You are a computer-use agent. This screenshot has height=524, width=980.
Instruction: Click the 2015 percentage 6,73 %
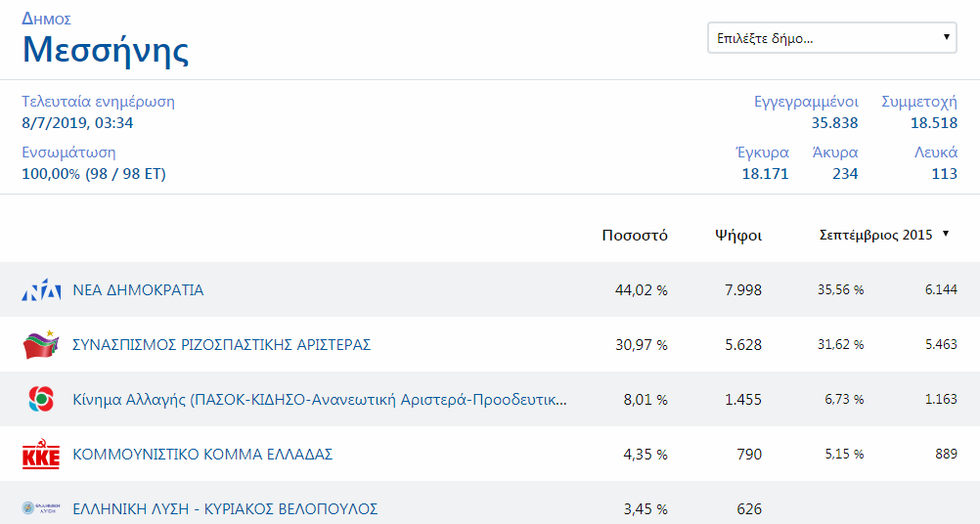pos(844,400)
